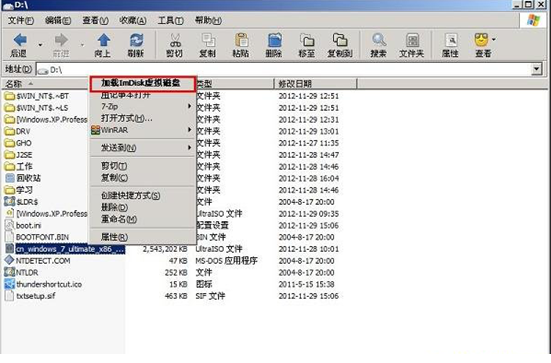The image size is (551, 363).
Task: Select the [Windows.XP.Profess folder row
Action: pyautogui.click(x=46, y=119)
